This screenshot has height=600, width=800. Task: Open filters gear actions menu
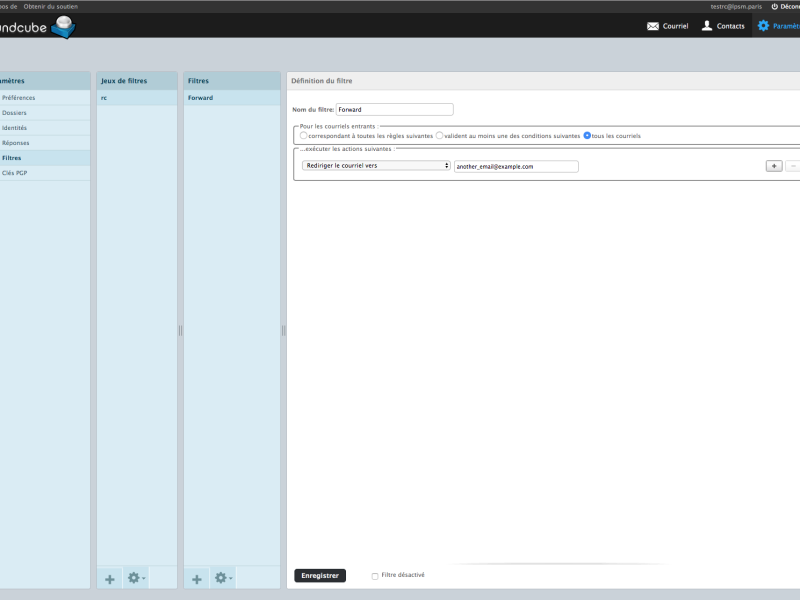pyautogui.click(x=223, y=578)
